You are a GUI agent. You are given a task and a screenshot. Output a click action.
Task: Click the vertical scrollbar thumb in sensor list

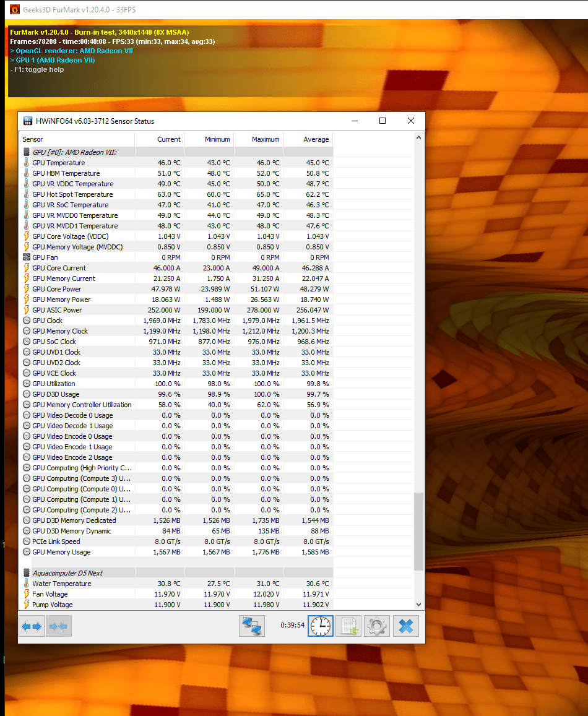click(x=418, y=532)
